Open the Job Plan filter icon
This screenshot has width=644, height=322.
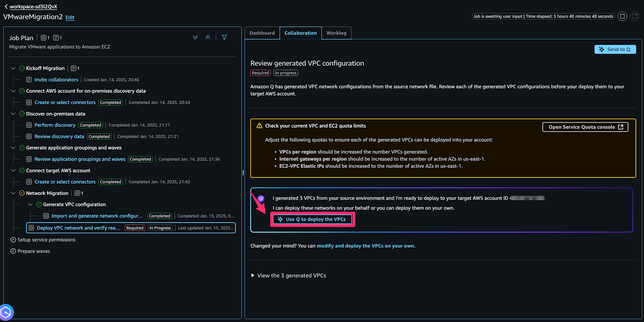click(224, 37)
